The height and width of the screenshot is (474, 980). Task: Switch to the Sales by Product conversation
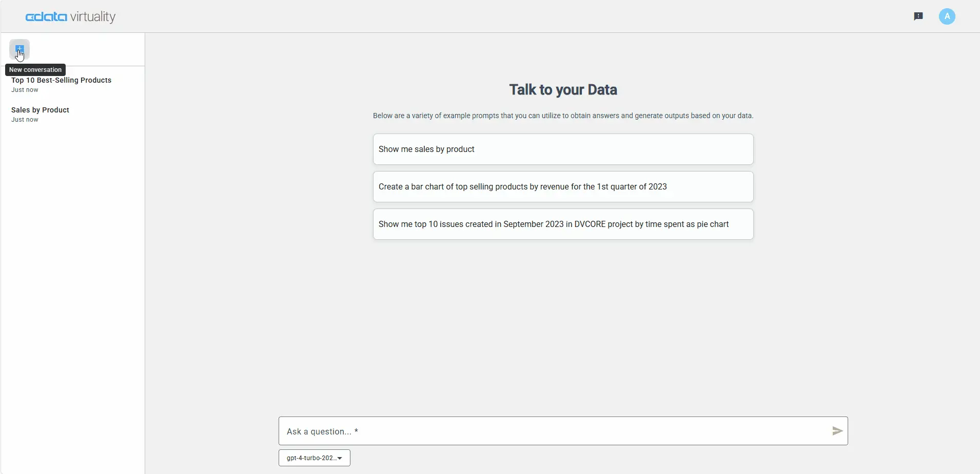pos(41,109)
